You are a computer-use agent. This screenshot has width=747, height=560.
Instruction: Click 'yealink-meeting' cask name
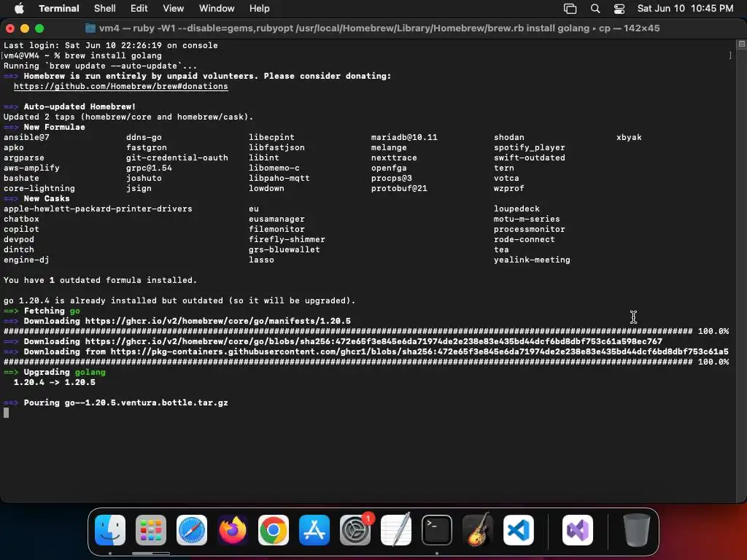[x=532, y=260]
